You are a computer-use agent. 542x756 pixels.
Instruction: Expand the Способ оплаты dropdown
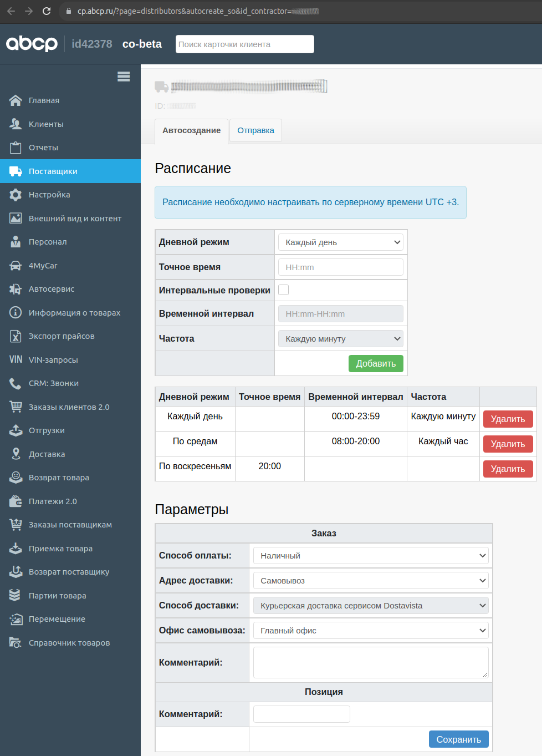(x=370, y=556)
